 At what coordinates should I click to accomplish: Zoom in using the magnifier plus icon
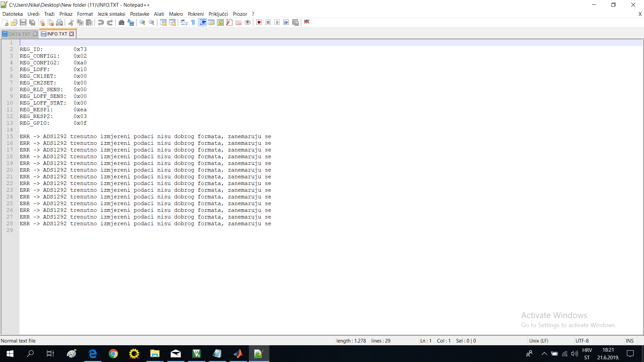(x=143, y=22)
